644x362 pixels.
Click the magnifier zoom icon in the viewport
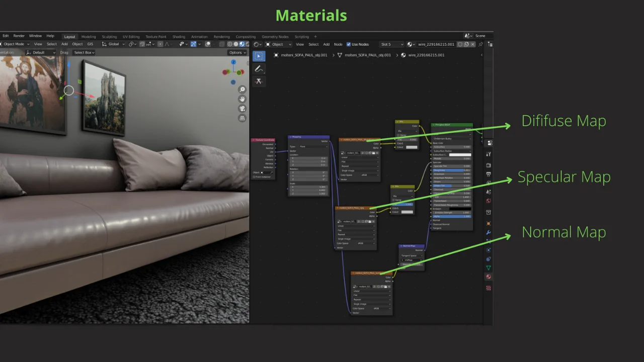242,89
